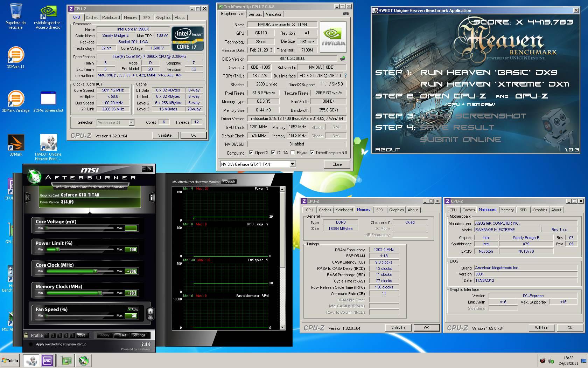Adjust the Power Limit slider handle
This screenshot has width=588, height=368.
[x=58, y=250]
